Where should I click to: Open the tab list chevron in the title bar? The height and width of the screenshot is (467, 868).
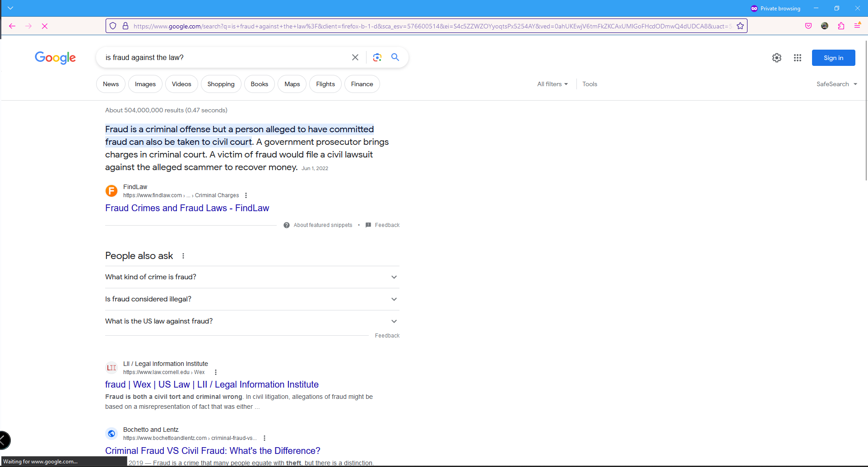[10, 8]
